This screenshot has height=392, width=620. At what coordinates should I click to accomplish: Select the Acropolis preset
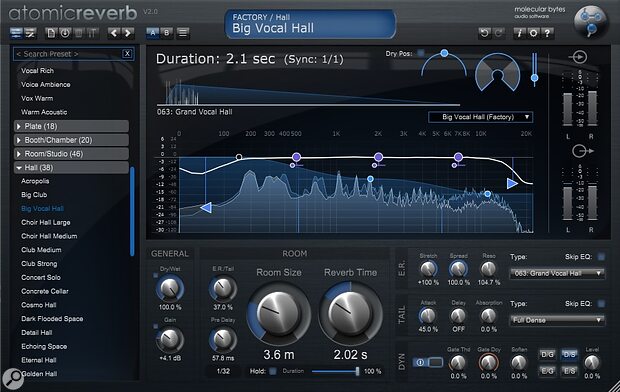[x=35, y=181]
